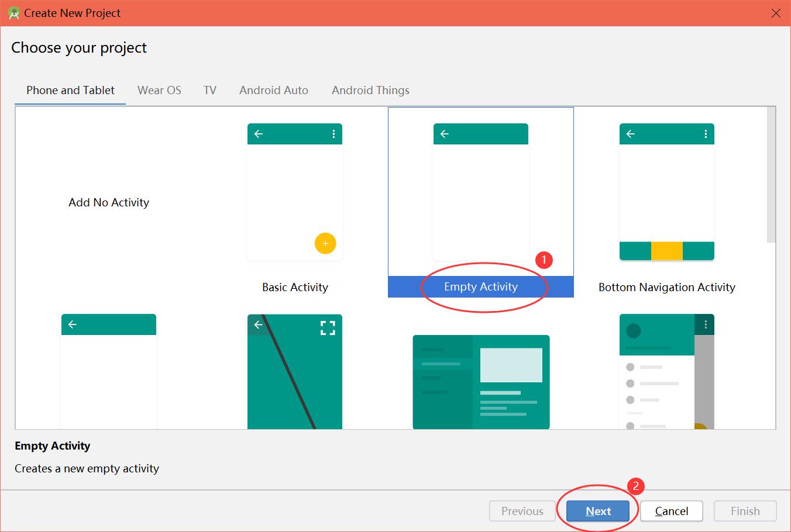
Task: Switch to the Android Auto tab
Action: click(274, 90)
